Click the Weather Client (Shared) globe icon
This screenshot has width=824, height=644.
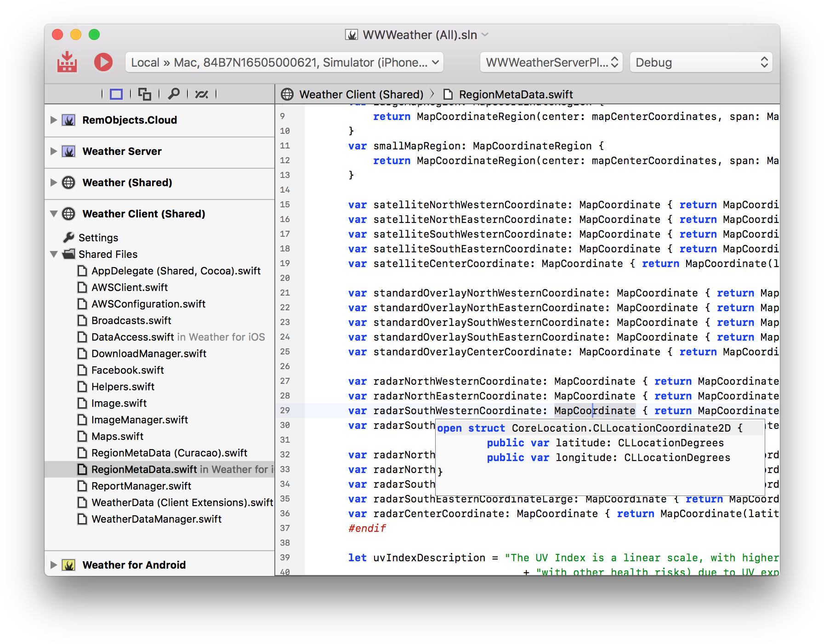tap(68, 214)
